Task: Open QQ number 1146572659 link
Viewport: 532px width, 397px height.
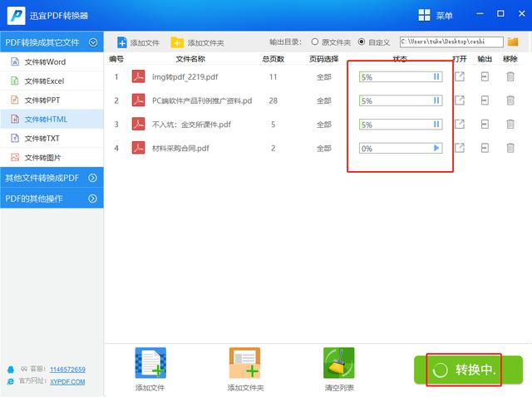Action: click(67, 370)
